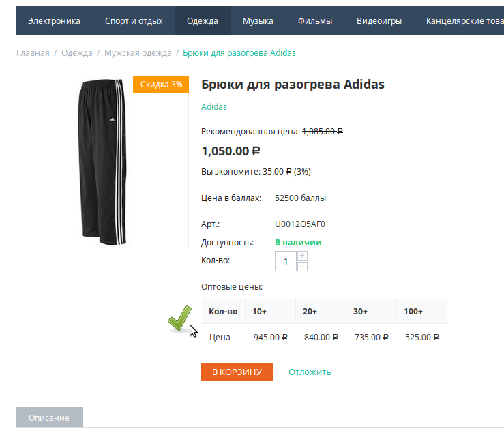
Task: Navigate to the Видеоигры category
Action: pos(379,21)
